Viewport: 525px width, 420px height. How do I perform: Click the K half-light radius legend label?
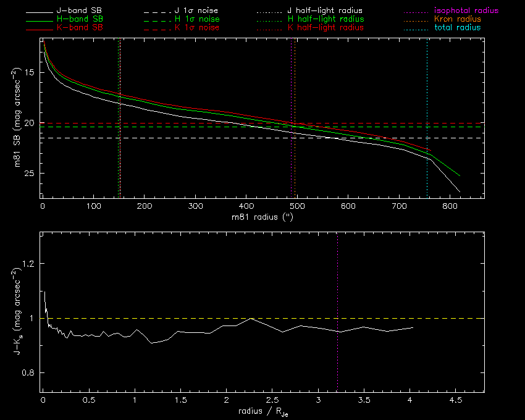325,28
